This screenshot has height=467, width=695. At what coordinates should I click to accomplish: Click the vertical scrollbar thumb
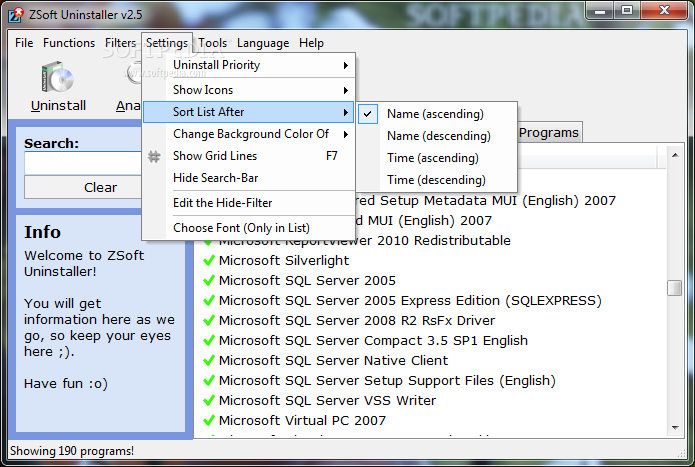[x=675, y=288]
